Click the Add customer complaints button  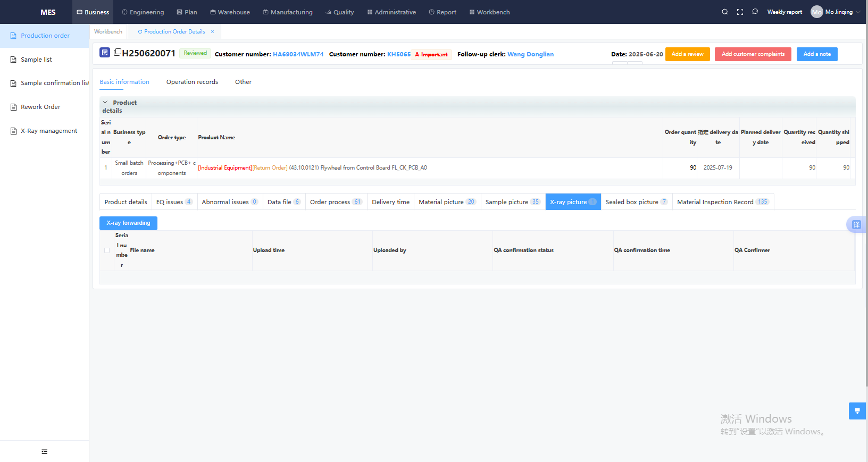(753, 54)
